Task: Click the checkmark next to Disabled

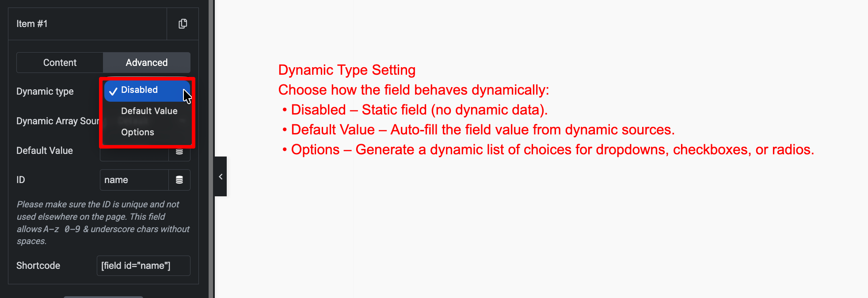Action: (113, 91)
